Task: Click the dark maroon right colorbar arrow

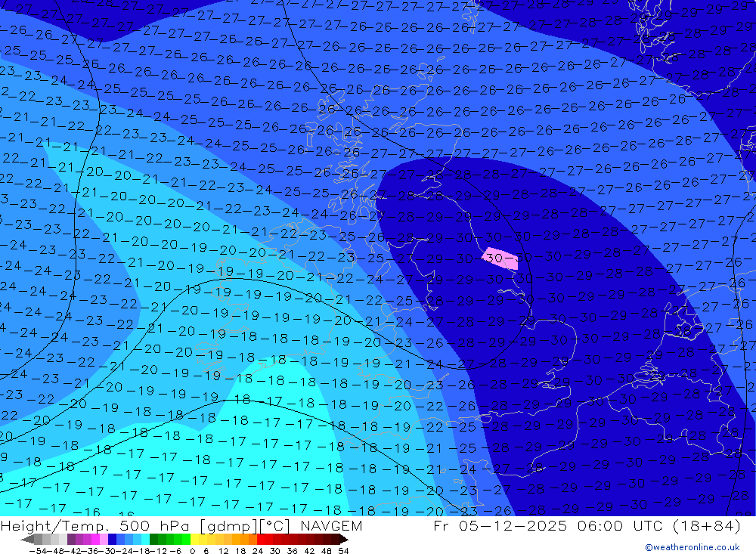Action: pyautogui.click(x=344, y=540)
